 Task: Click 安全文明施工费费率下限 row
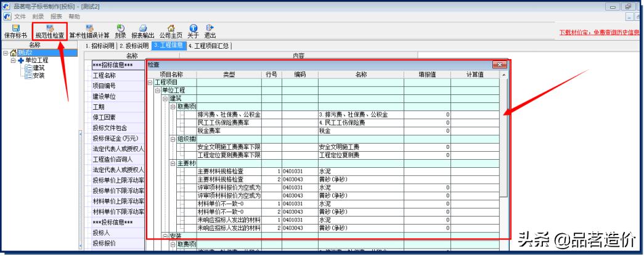pos(229,147)
